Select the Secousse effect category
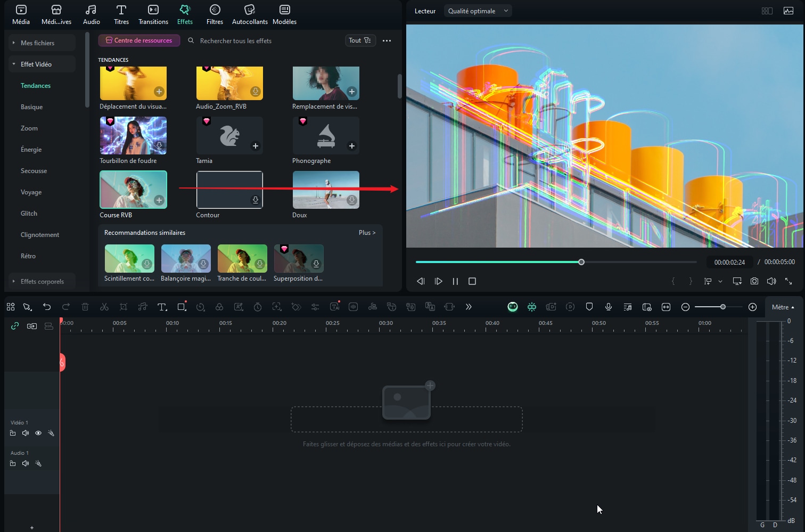The image size is (805, 532). point(34,171)
